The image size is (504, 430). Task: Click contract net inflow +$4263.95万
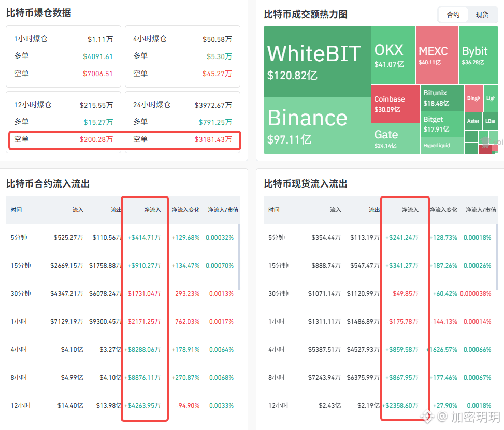(x=142, y=406)
